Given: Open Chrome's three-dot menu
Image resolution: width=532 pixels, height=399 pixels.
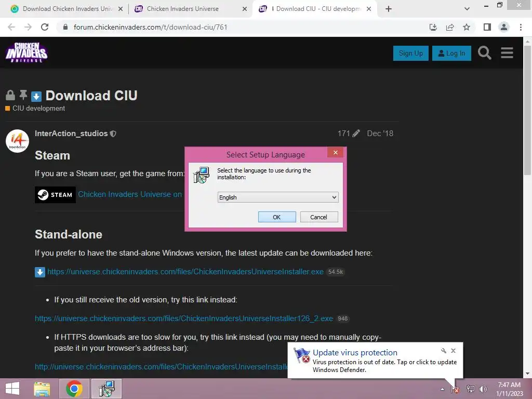Looking at the screenshot, I should click(x=521, y=27).
